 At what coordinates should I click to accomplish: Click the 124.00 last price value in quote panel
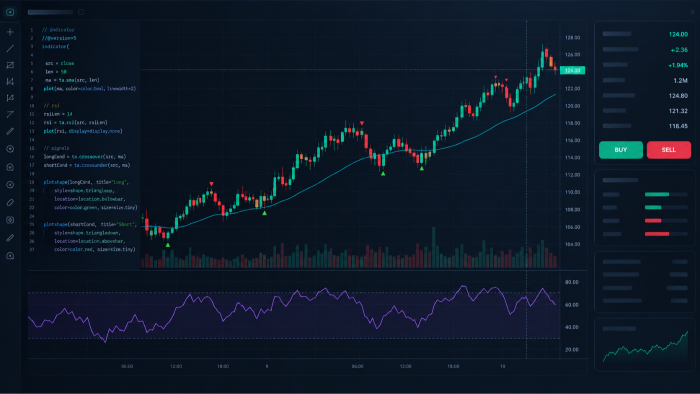[x=678, y=34]
